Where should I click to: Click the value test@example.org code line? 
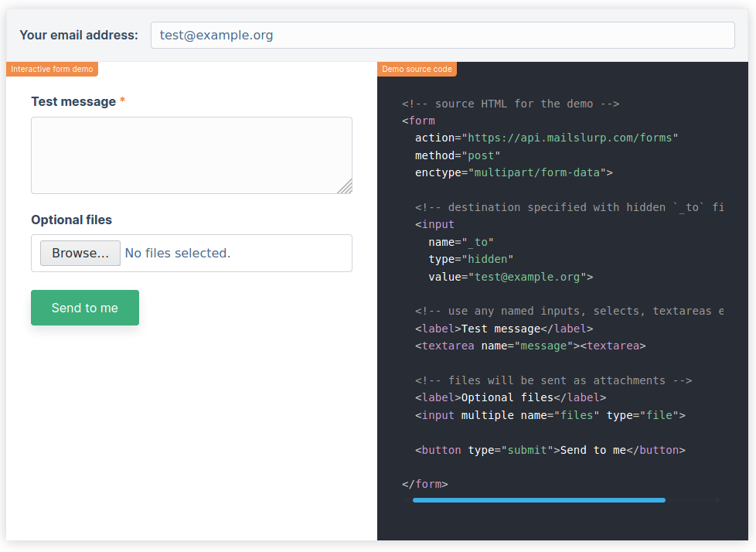pos(510,276)
